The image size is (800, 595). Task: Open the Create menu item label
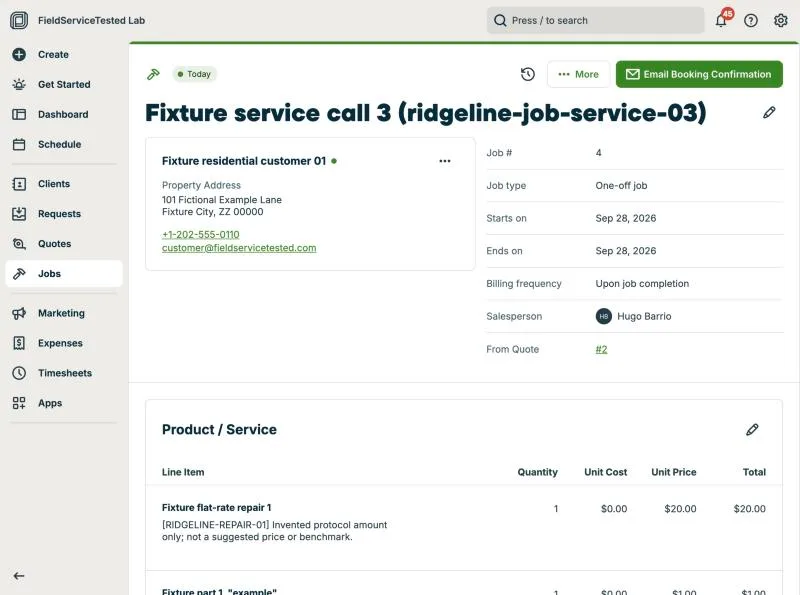54,55
